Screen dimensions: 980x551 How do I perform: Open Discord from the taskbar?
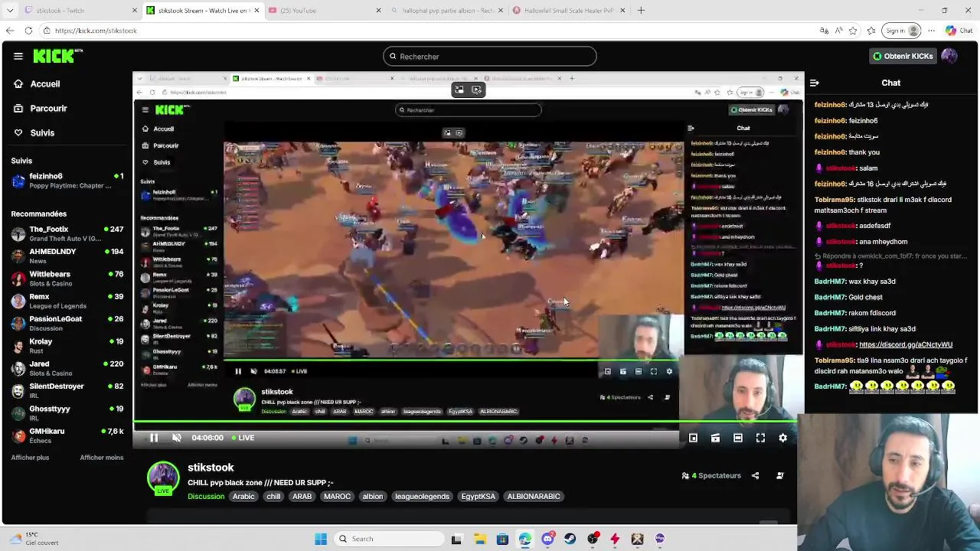click(547, 539)
